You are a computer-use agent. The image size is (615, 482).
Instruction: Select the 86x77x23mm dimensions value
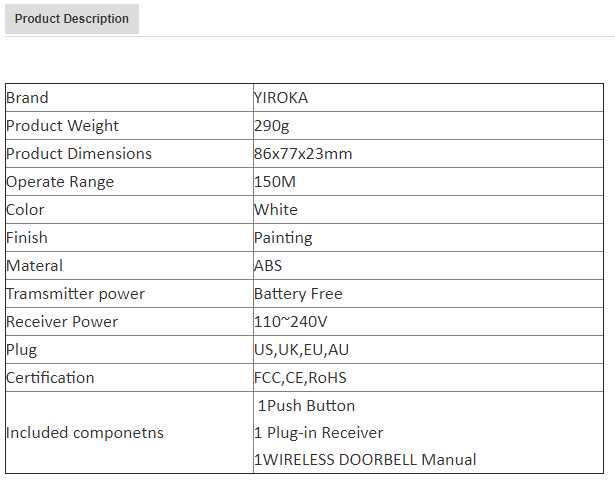(303, 154)
